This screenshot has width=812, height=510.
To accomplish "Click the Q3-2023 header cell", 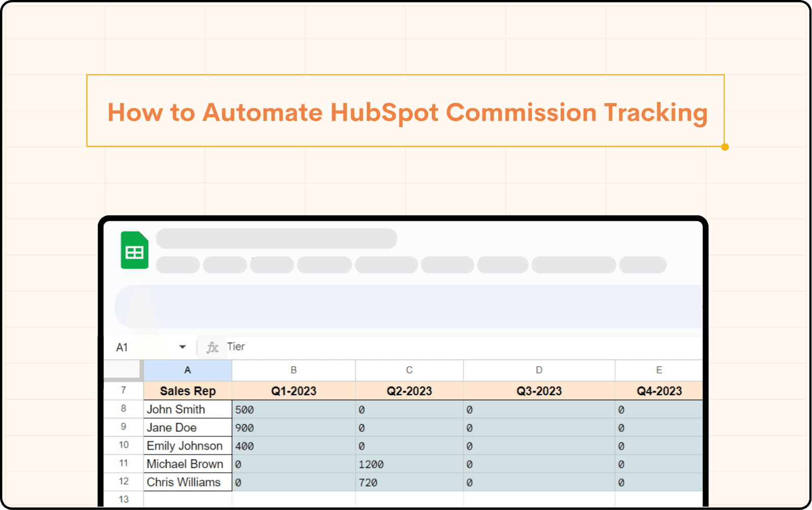I will click(539, 391).
